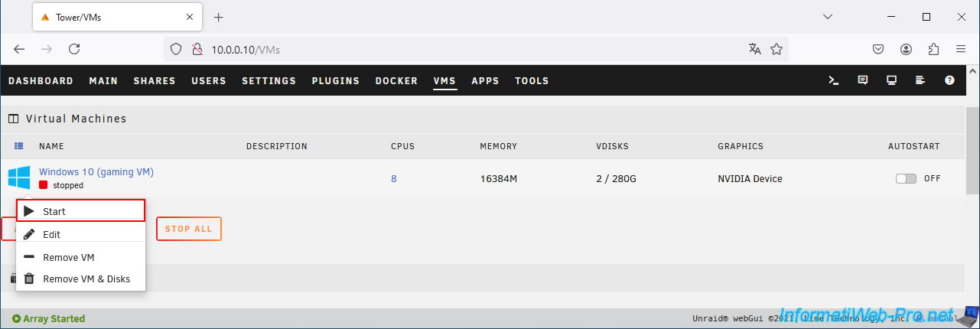Open the Unraid terminal icon
Viewport: 980px width, 329px height.
point(835,80)
